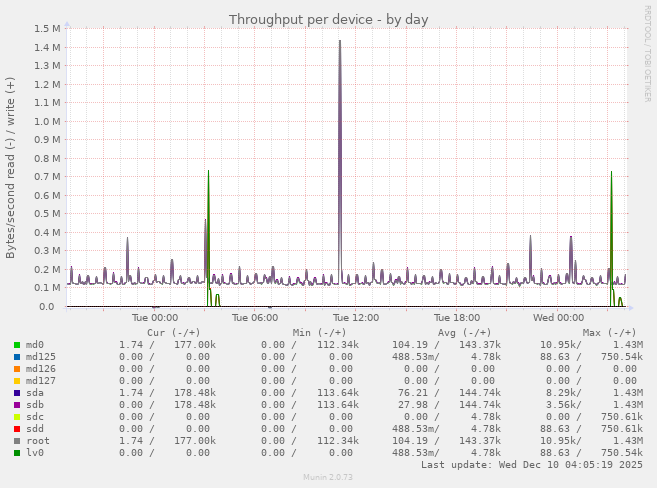657x488 pixels.
Task: Click the chart title 'Throughput per device - by day'
Action: (328, 20)
